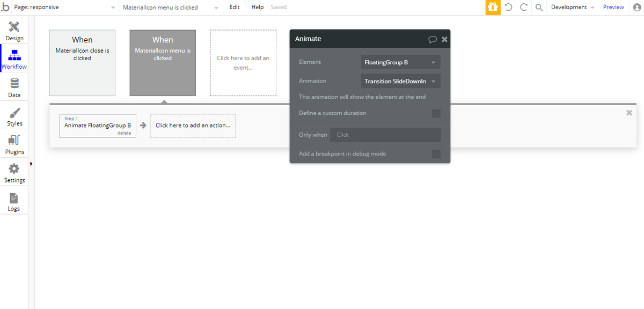
Task: Click the Bubble logo in top-left
Action: click(6, 7)
